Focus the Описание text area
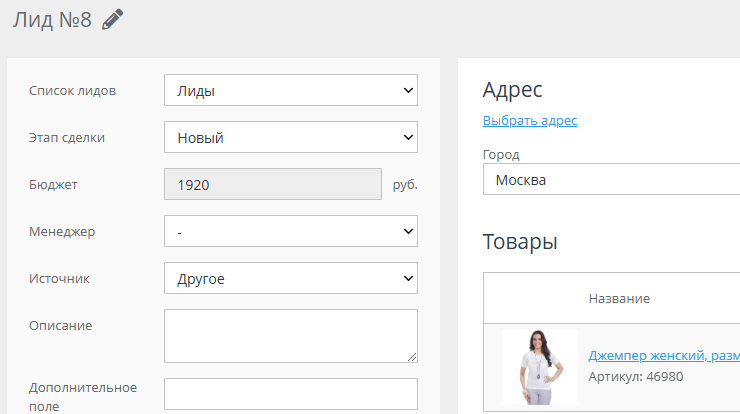This screenshot has height=414, width=740. point(290,335)
